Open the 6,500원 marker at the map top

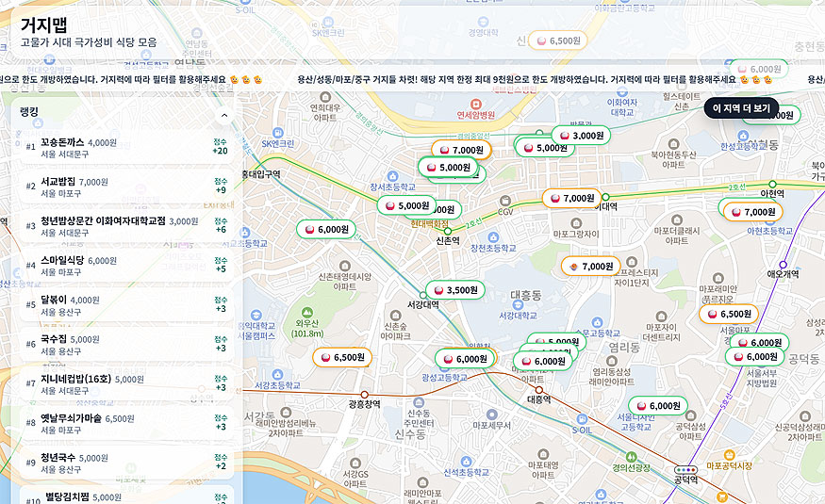(557, 41)
